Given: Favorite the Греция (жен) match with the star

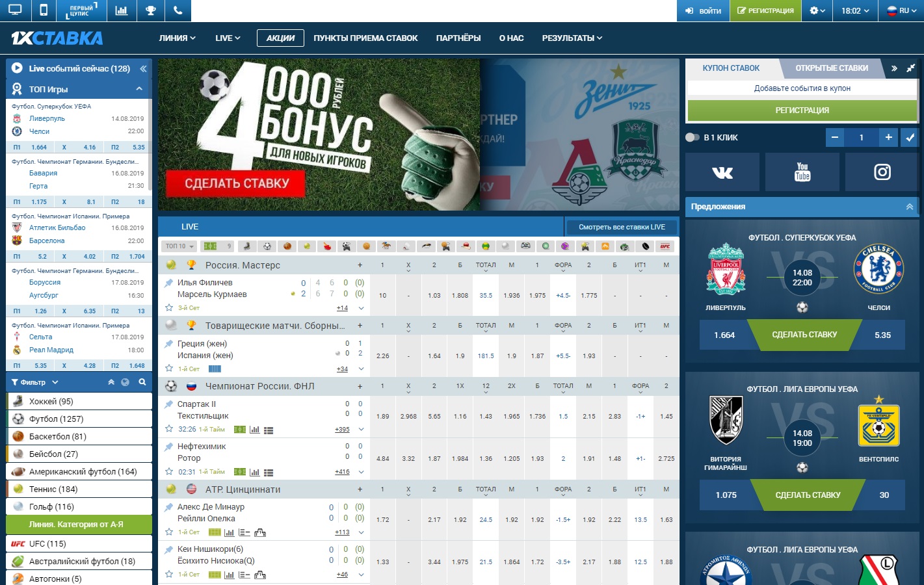Looking at the screenshot, I should pyautogui.click(x=169, y=369).
